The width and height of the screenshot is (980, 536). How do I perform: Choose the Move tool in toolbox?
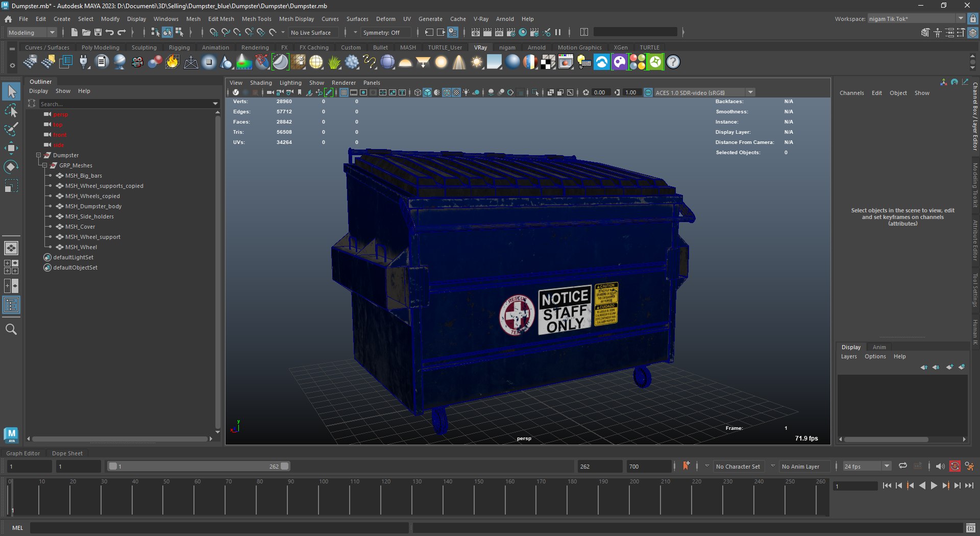(11, 148)
